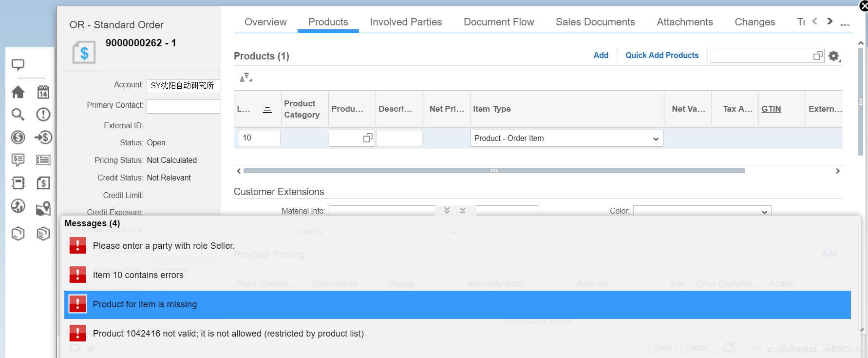The image size is (868, 358).
Task: Click the horizontal scrollbar of products table
Action: pyautogui.click(x=494, y=171)
